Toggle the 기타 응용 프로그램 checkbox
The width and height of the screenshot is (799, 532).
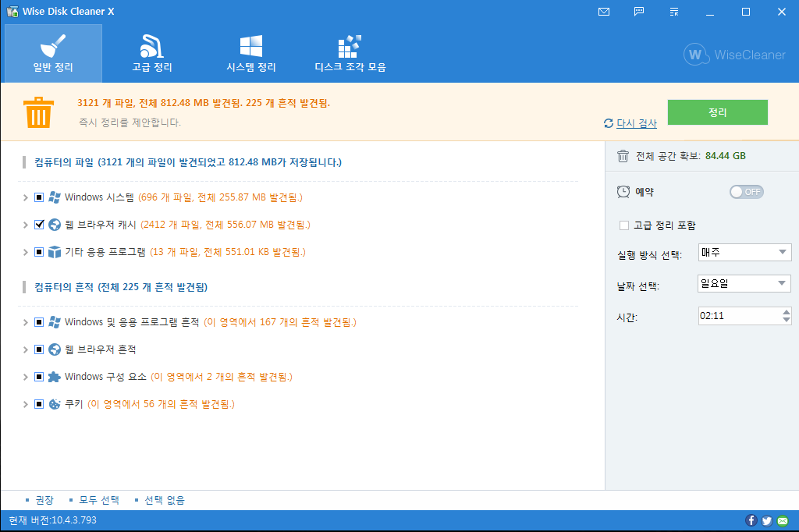point(39,252)
